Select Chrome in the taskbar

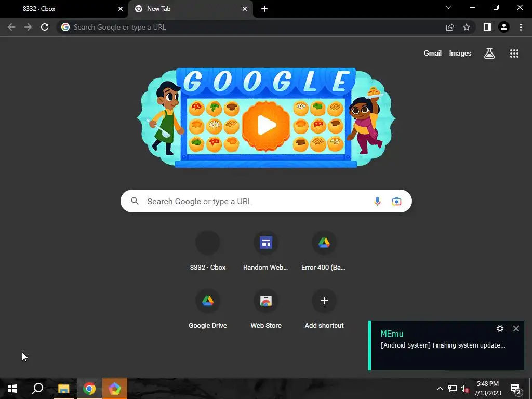coord(89,389)
